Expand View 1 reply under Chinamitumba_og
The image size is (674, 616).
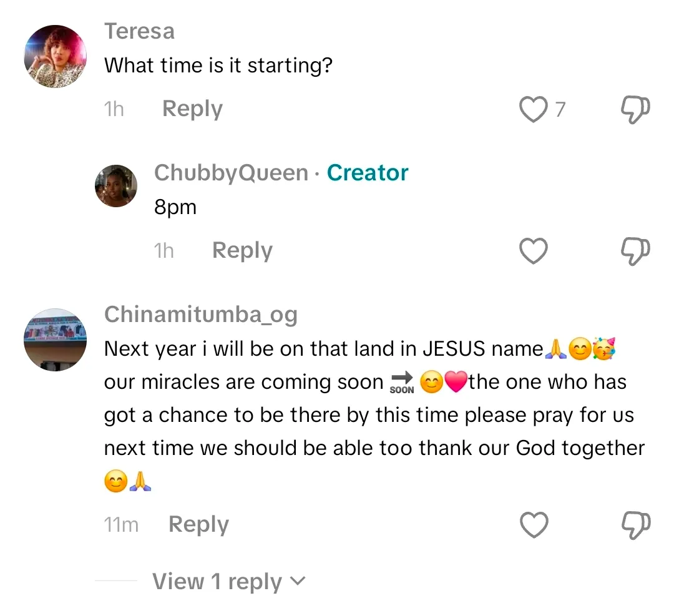coord(217,582)
